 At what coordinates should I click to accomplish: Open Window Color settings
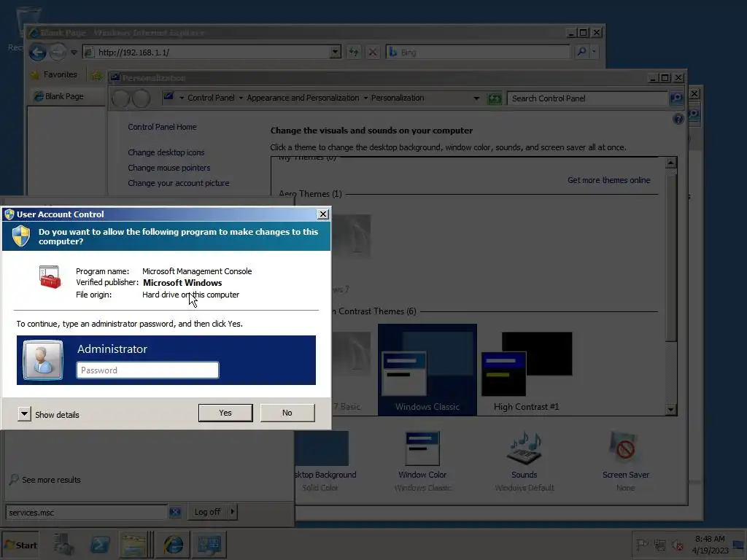(422, 461)
